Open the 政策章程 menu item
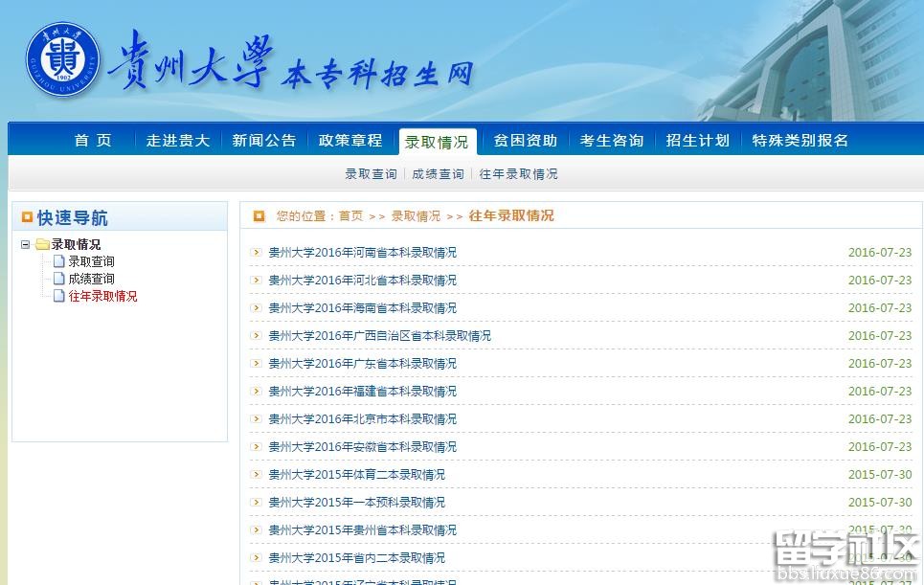 tap(350, 140)
